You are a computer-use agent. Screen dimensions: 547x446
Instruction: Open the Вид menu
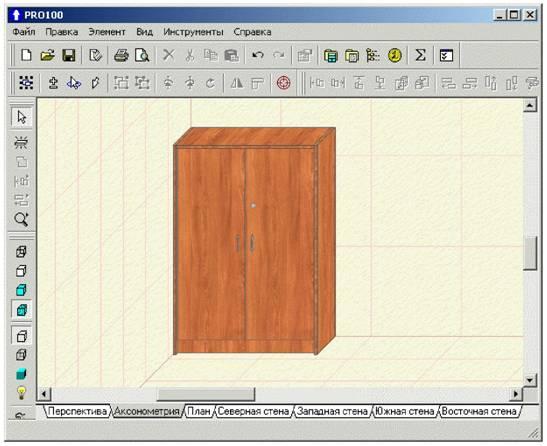click(x=144, y=32)
